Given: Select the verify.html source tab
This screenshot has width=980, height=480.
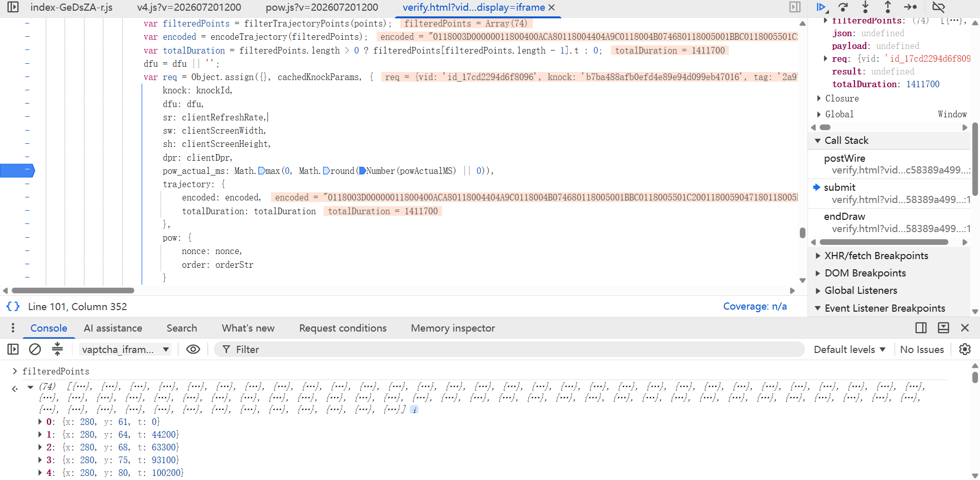Looking at the screenshot, I should click(x=474, y=8).
